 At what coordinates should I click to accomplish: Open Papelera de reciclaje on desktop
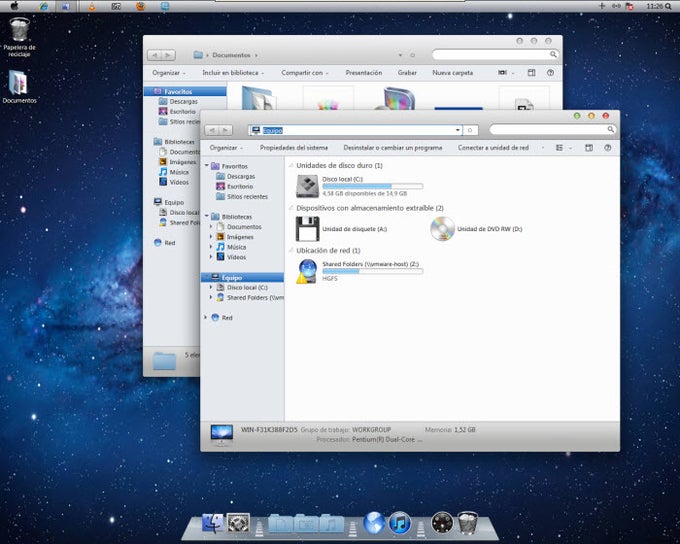(20, 37)
